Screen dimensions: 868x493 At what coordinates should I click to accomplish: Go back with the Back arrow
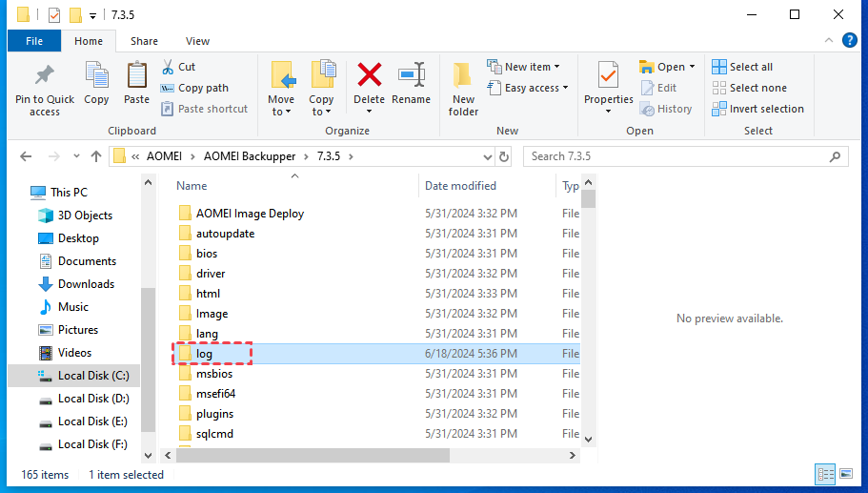(26, 156)
